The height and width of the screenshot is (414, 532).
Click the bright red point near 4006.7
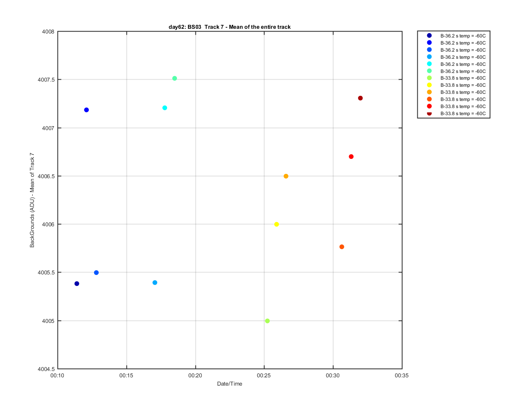tap(351, 157)
